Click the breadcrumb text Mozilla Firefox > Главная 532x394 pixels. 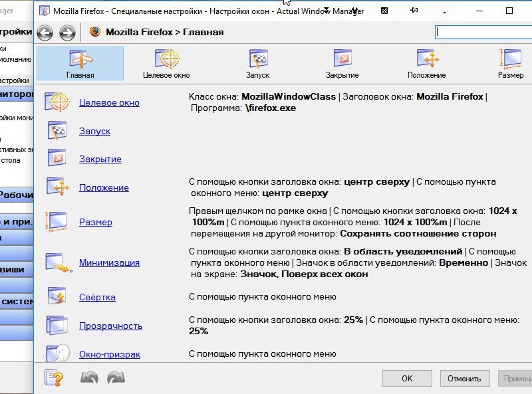pos(164,32)
